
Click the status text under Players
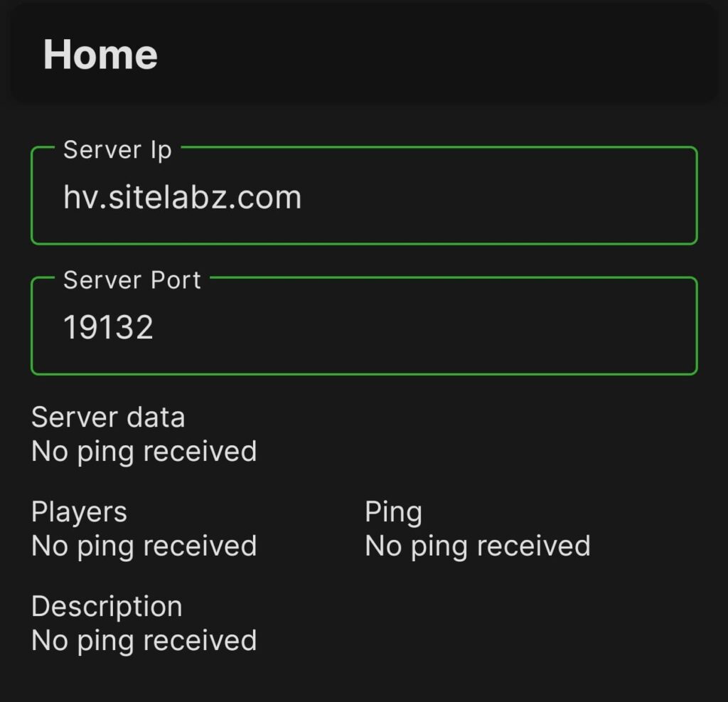tap(144, 546)
